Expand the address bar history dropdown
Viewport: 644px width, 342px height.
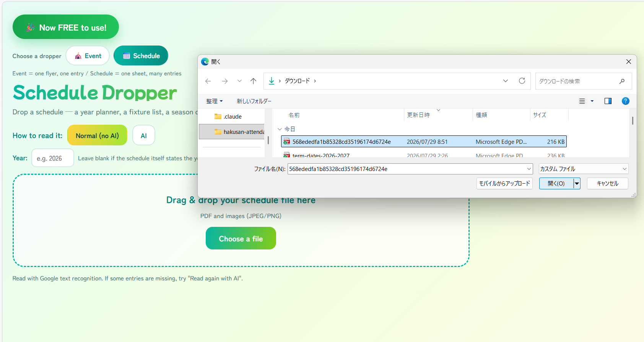coord(506,81)
